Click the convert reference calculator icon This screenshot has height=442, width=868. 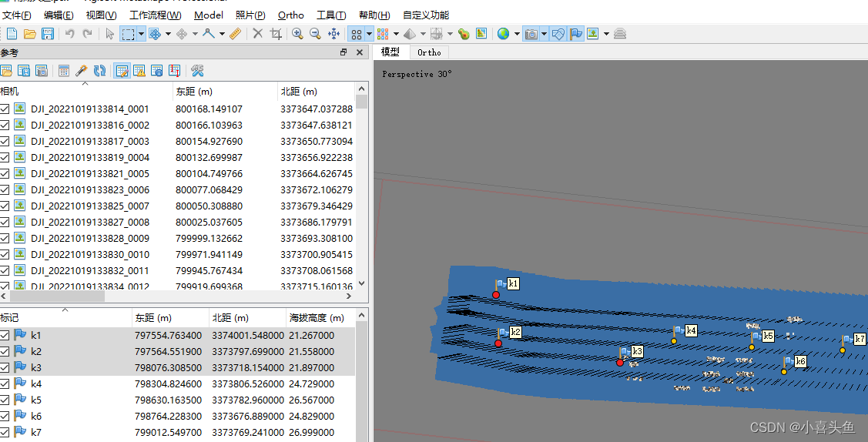tap(64, 71)
